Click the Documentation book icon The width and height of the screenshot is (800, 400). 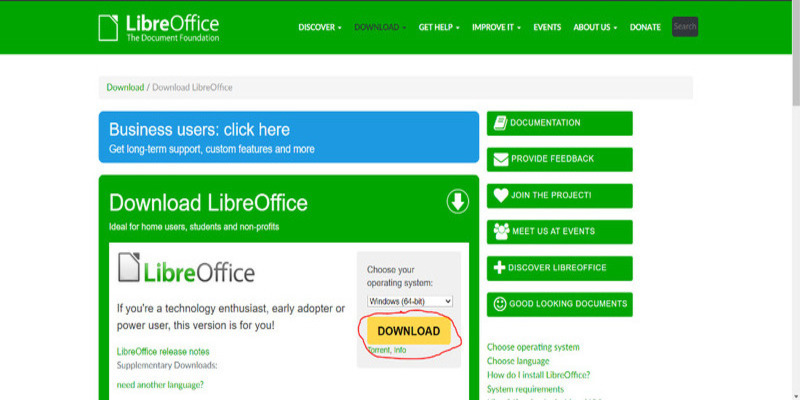[x=501, y=123]
